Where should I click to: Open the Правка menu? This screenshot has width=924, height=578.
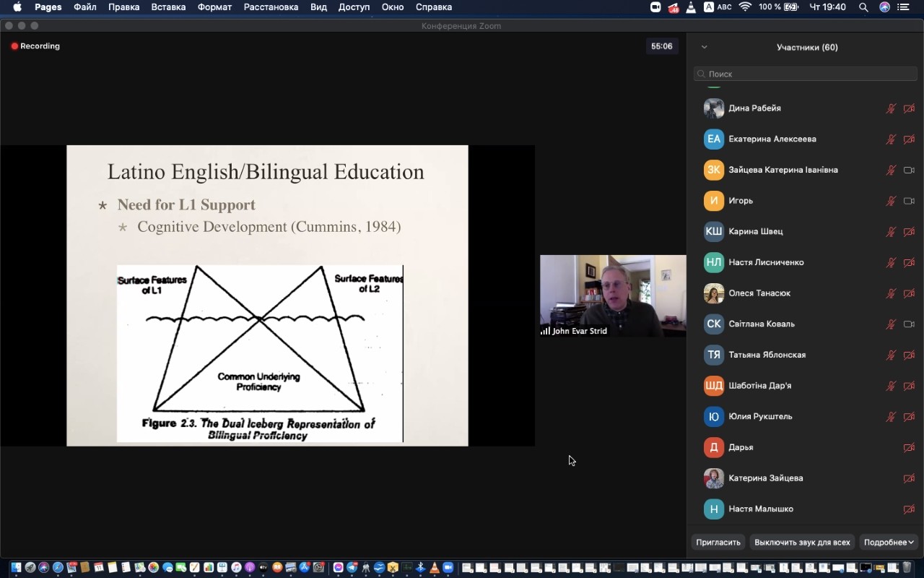pyautogui.click(x=123, y=7)
